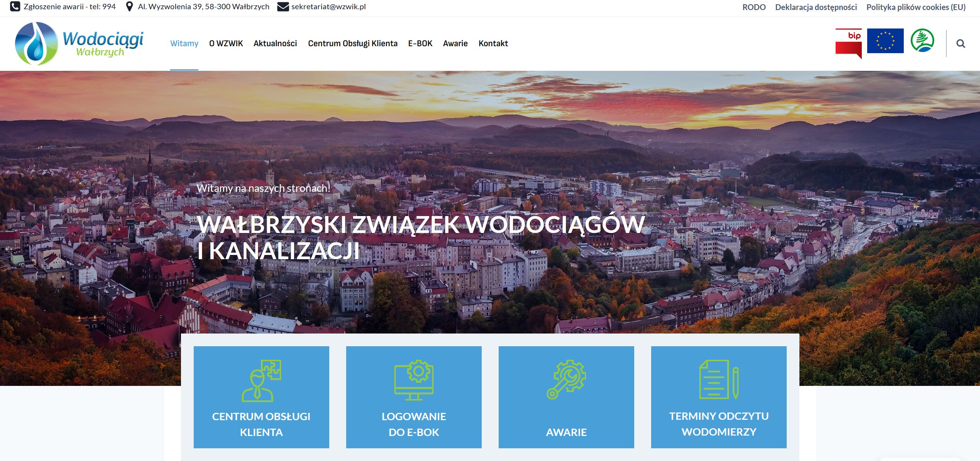This screenshot has width=980, height=461.
Task: Expand the Centrum Obsługi Klienta menu
Action: click(352, 44)
